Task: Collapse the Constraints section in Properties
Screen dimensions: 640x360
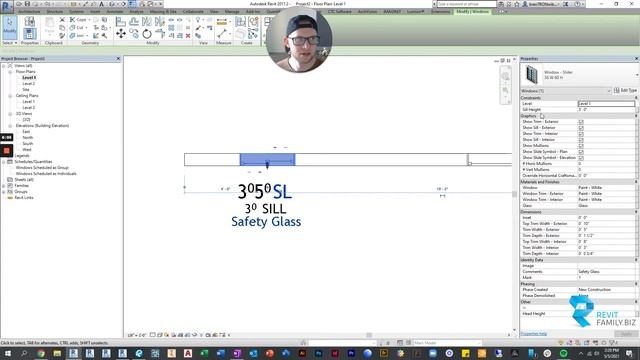Action: coord(636,98)
